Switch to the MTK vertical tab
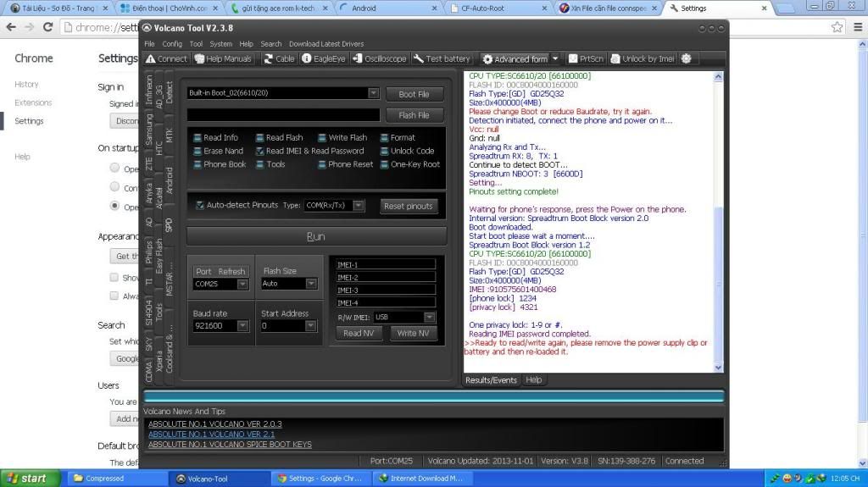The image size is (868, 487). pyautogui.click(x=170, y=136)
